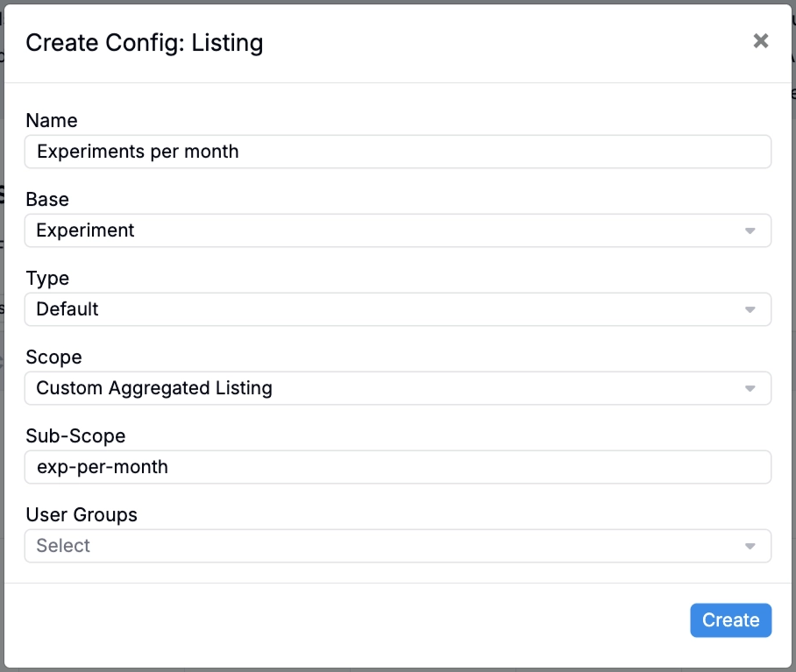Click the Sub-Scope field label
Image resolution: width=796 pixels, height=672 pixels.
tap(75, 436)
